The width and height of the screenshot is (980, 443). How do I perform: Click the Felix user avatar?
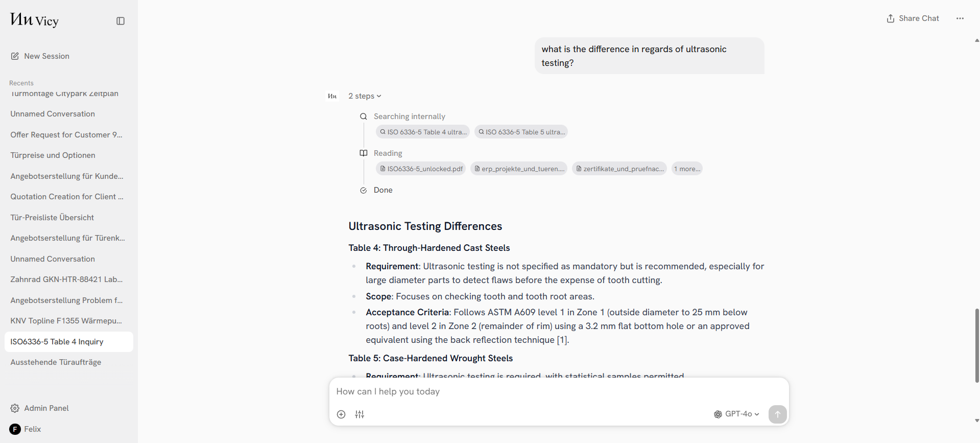coord(15,429)
